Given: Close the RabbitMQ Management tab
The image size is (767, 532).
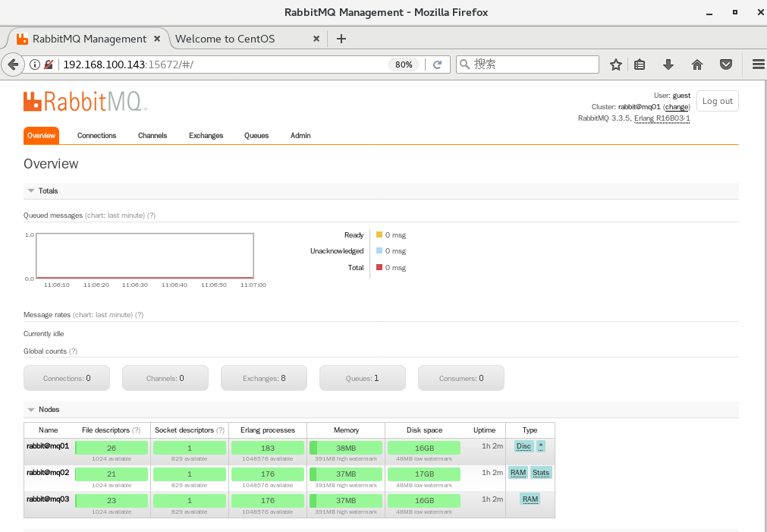Looking at the screenshot, I should 157,39.
